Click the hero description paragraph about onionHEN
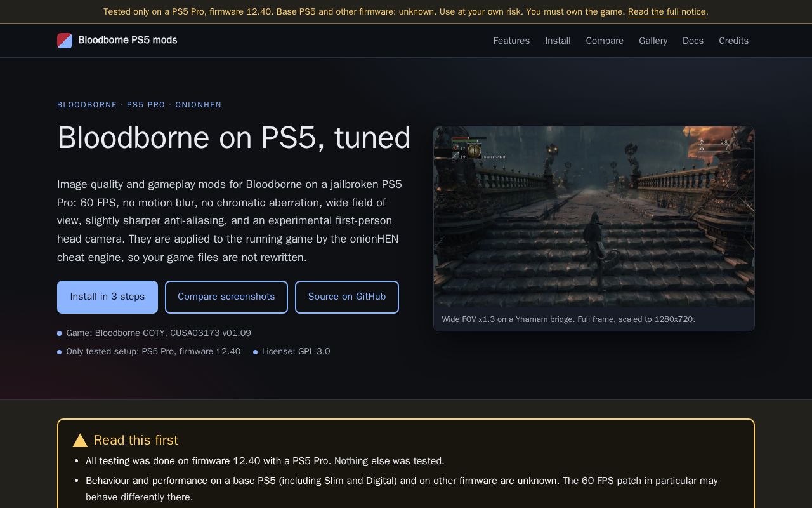Viewport: 812px width, 508px height. 230,220
